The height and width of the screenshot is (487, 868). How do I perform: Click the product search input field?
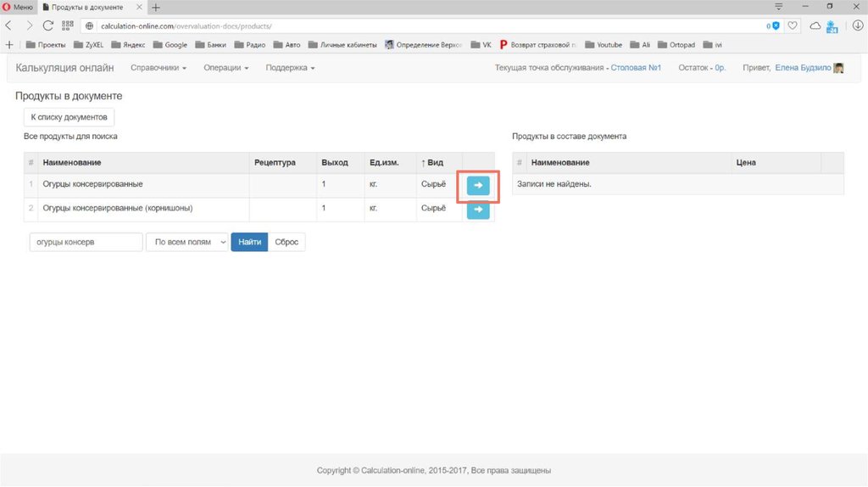click(x=86, y=242)
